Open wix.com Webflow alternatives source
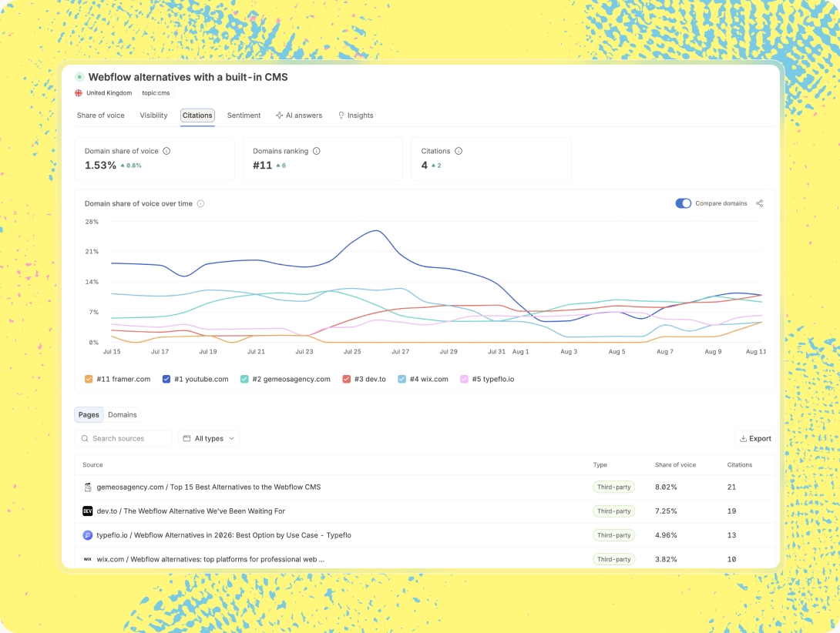Screen dimensions: 840x633 click(210, 559)
